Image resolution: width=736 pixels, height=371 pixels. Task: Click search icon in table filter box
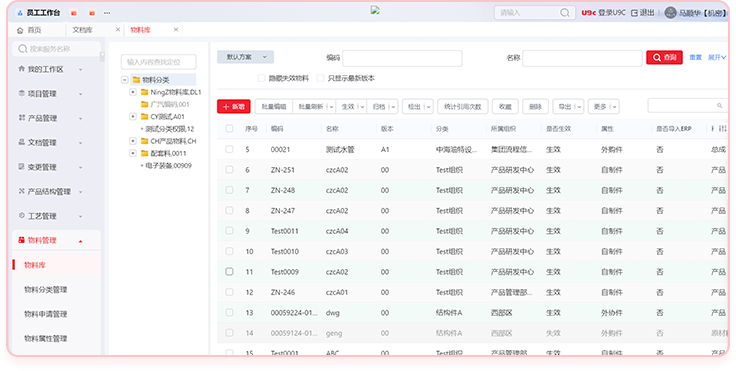(720, 106)
